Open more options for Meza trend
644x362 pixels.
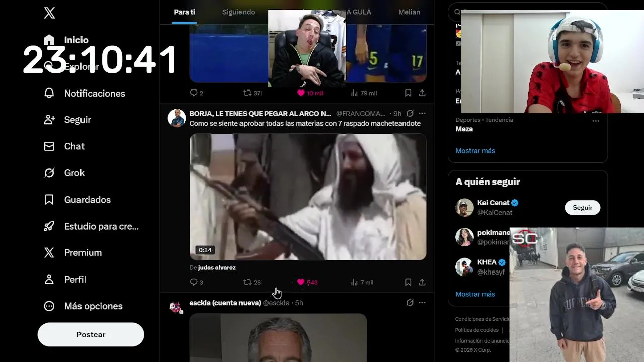(596, 121)
